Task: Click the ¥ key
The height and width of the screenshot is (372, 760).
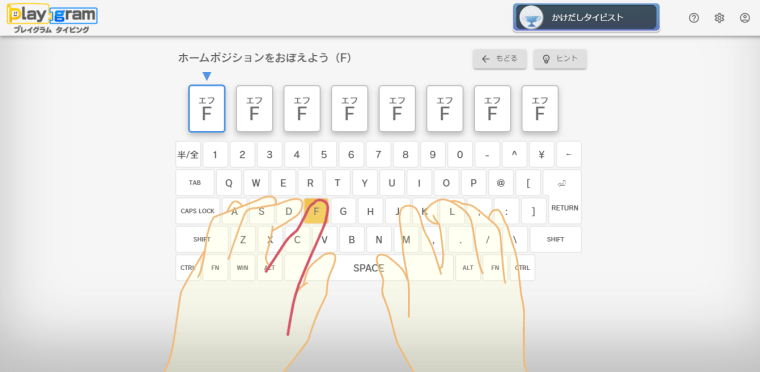Action: 542,155
